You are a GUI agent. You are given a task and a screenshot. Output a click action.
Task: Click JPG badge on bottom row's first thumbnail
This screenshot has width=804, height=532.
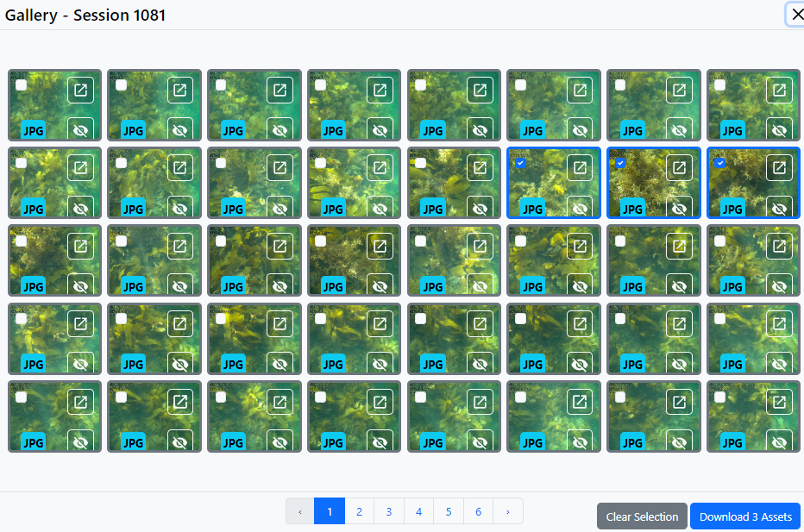point(33,442)
